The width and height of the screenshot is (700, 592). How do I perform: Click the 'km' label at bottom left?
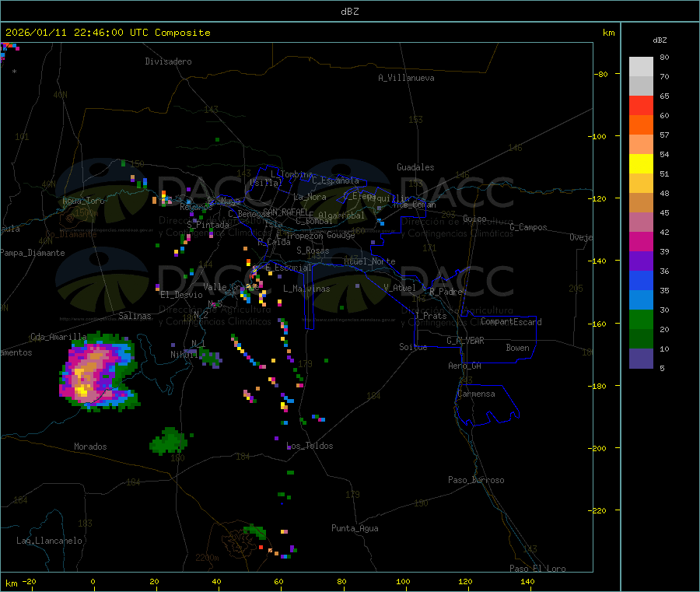click(x=11, y=583)
